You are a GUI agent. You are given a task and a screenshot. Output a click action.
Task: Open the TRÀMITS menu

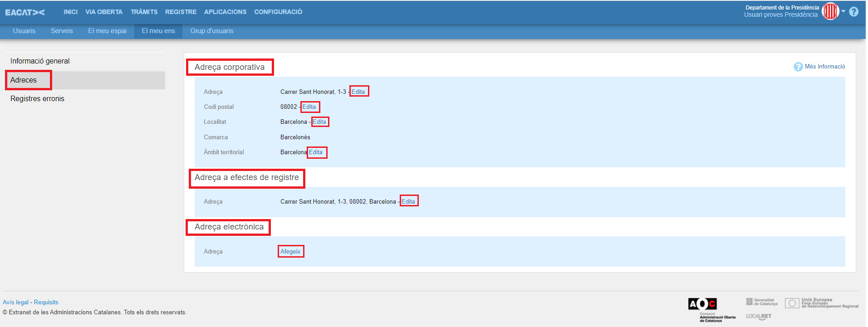(x=144, y=12)
